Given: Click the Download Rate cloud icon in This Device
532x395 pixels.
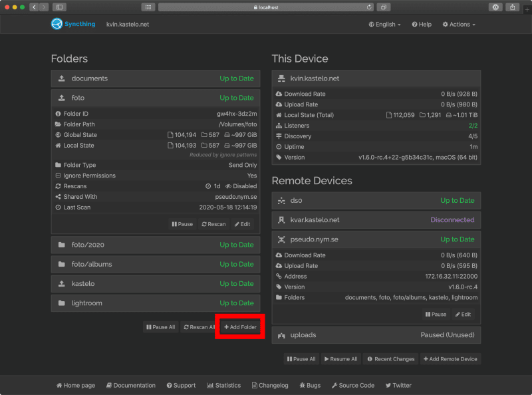Looking at the screenshot, I should click(x=279, y=94).
